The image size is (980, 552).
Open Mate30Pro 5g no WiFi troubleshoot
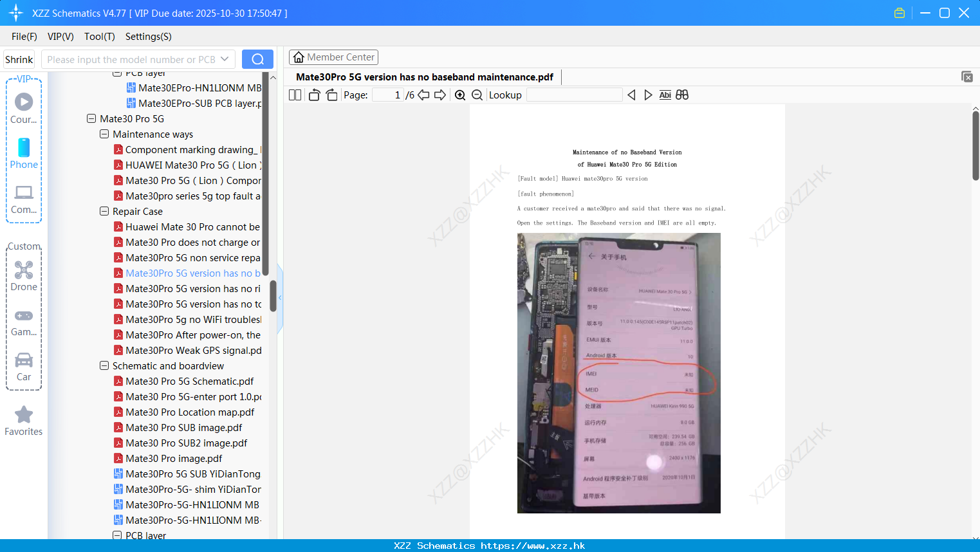[x=187, y=319]
